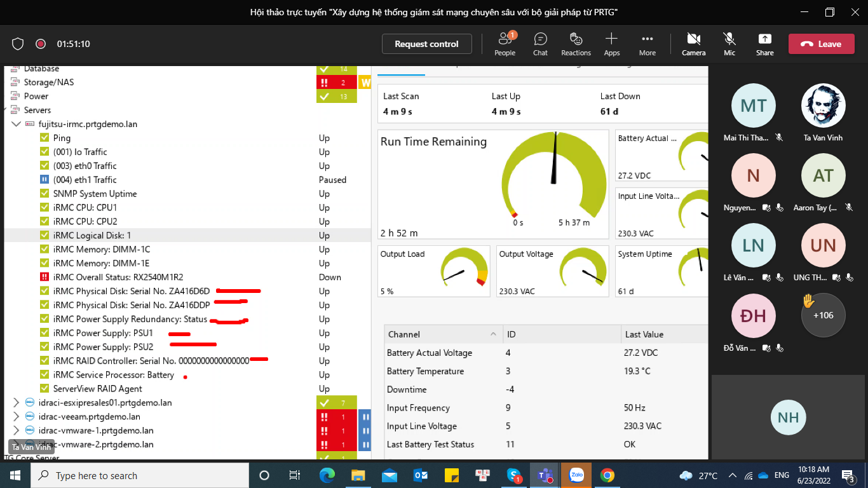The height and width of the screenshot is (488, 868).
Task: Click the red down icon for iRMC Overall Status
Action: pos(44,277)
